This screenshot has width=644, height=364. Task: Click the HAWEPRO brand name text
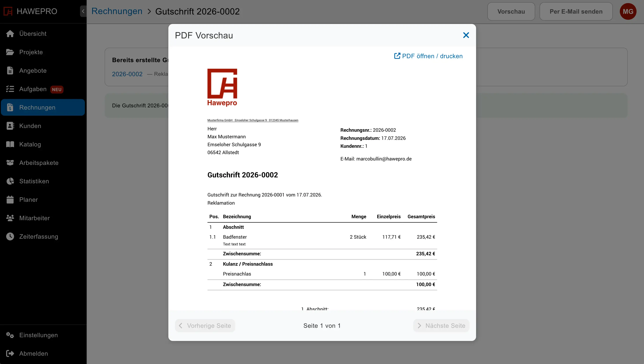point(37,11)
